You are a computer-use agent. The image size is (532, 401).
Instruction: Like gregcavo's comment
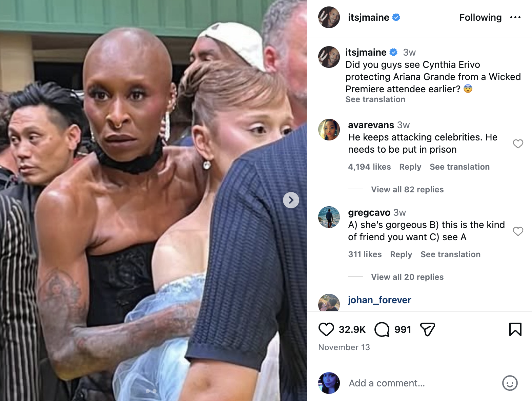click(518, 231)
